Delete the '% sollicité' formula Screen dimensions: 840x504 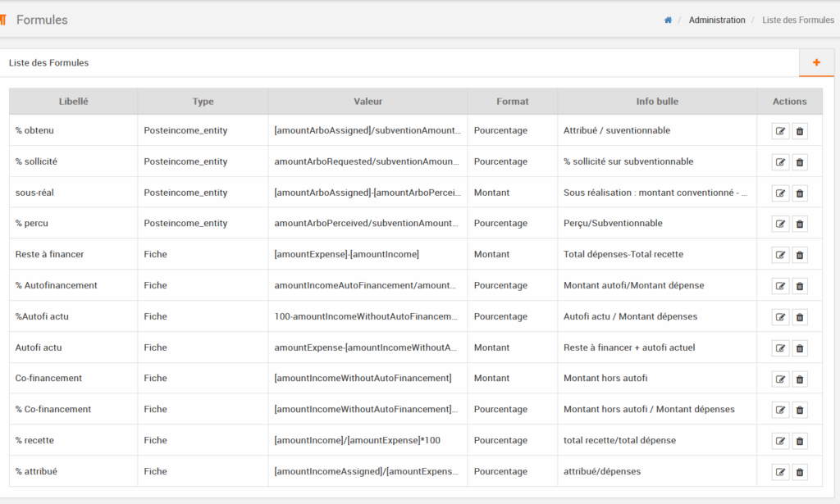click(x=800, y=162)
